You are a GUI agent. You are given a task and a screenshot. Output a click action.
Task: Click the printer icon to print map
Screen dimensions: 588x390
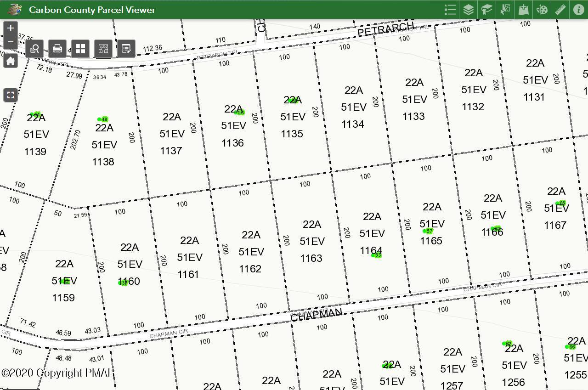(x=57, y=48)
